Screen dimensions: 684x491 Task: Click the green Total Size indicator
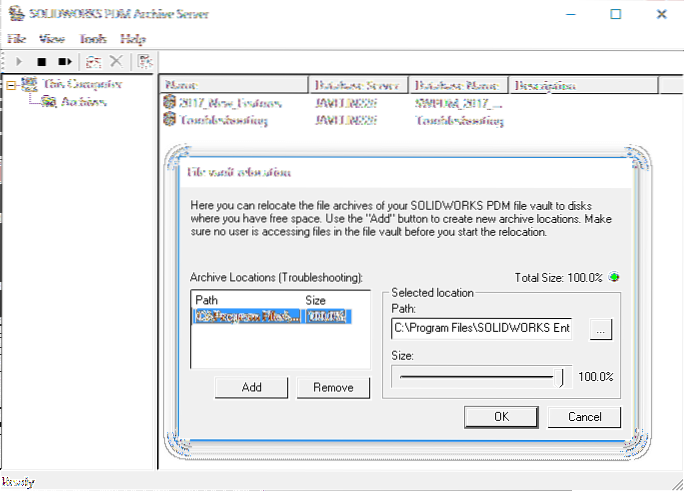614,277
